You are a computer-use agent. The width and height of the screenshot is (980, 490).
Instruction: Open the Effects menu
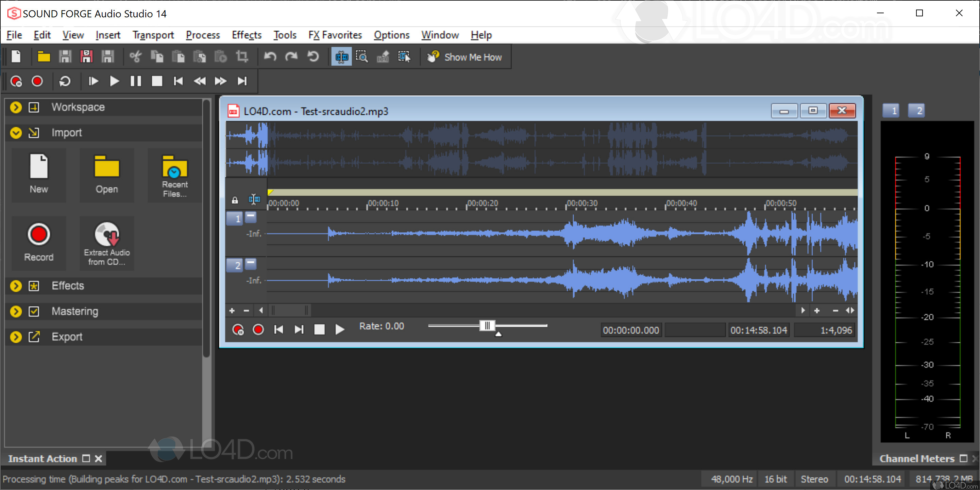247,35
